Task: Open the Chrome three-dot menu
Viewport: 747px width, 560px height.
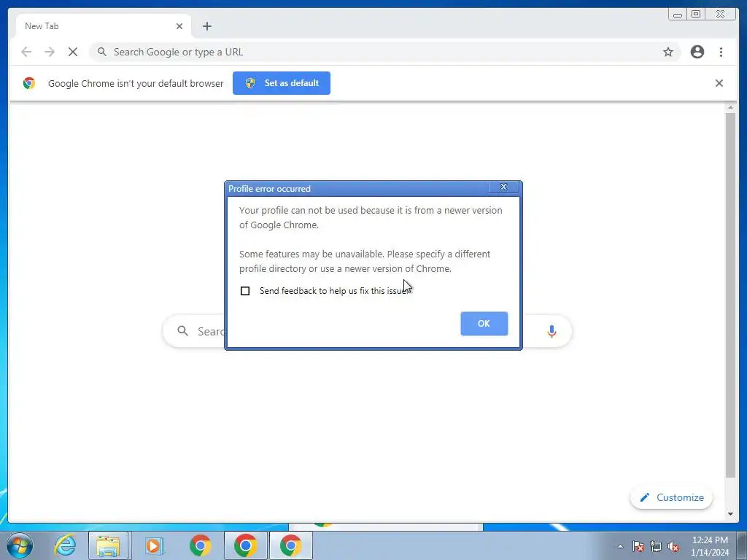Action: click(721, 52)
